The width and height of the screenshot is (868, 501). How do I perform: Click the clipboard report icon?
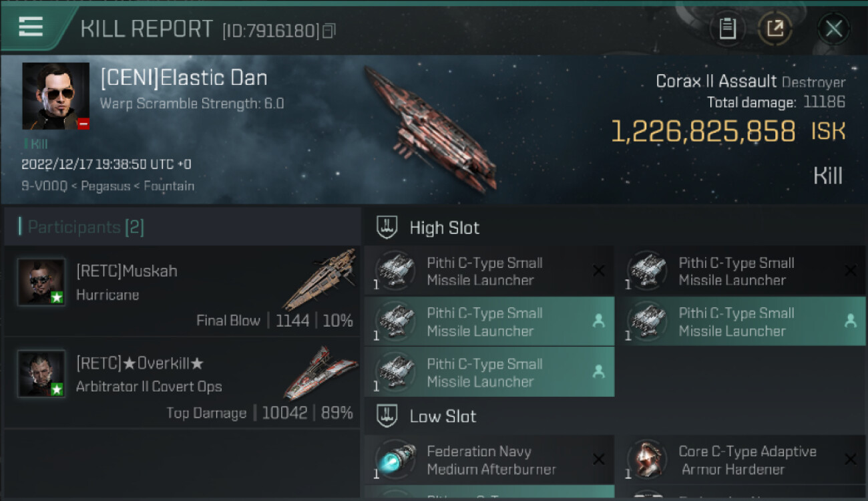point(727,29)
